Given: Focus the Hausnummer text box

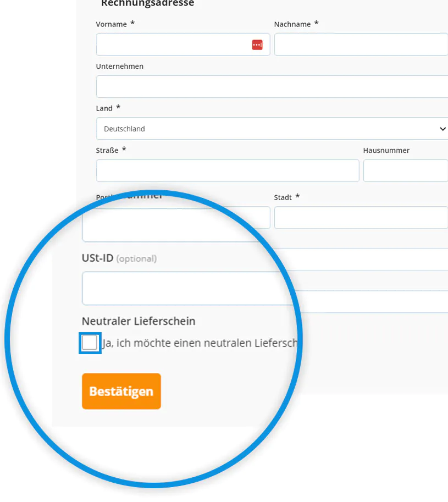Looking at the screenshot, I should tap(405, 171).
